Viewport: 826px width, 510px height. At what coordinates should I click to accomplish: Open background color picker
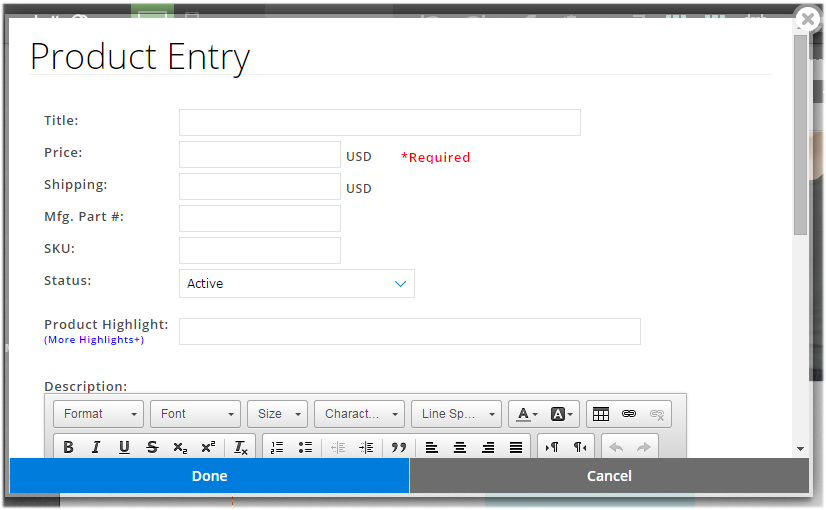561,414
